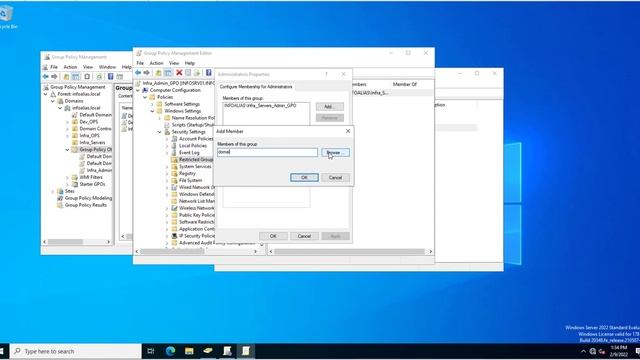Expand the Account Policies node

pos(167,139)
